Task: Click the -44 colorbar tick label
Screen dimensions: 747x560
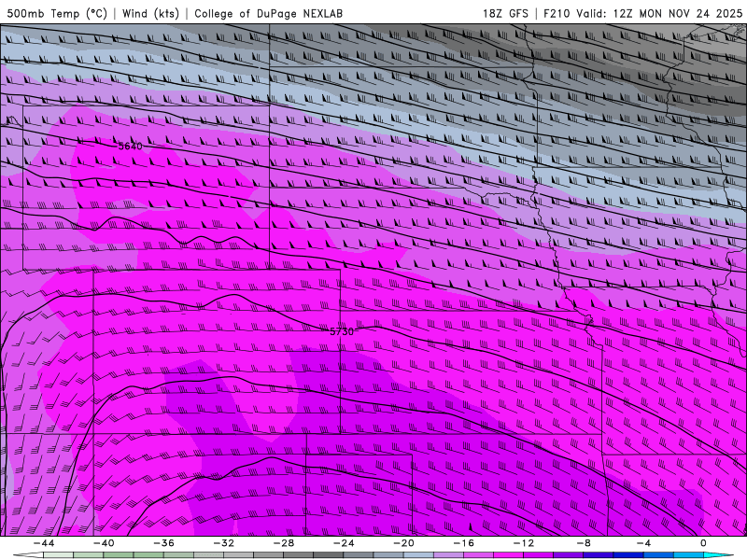Action: point(44,543)
